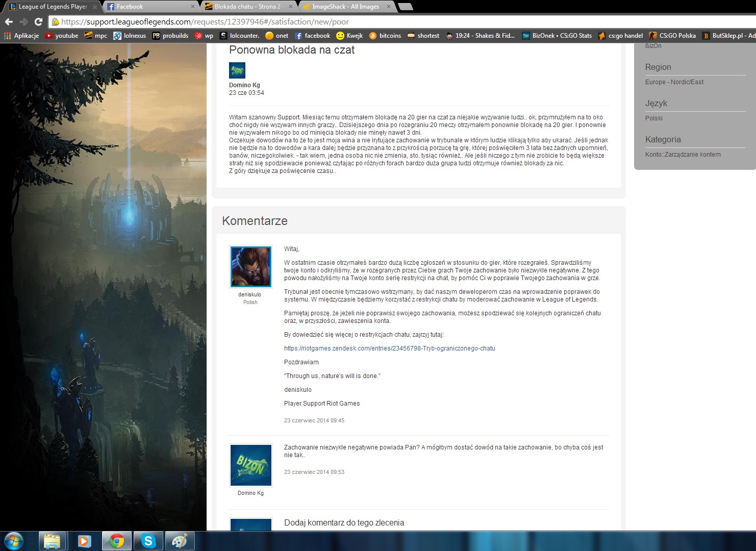
Task: Click Domino Kg's BIZON avatar in the comment
Action: (250, 465)
